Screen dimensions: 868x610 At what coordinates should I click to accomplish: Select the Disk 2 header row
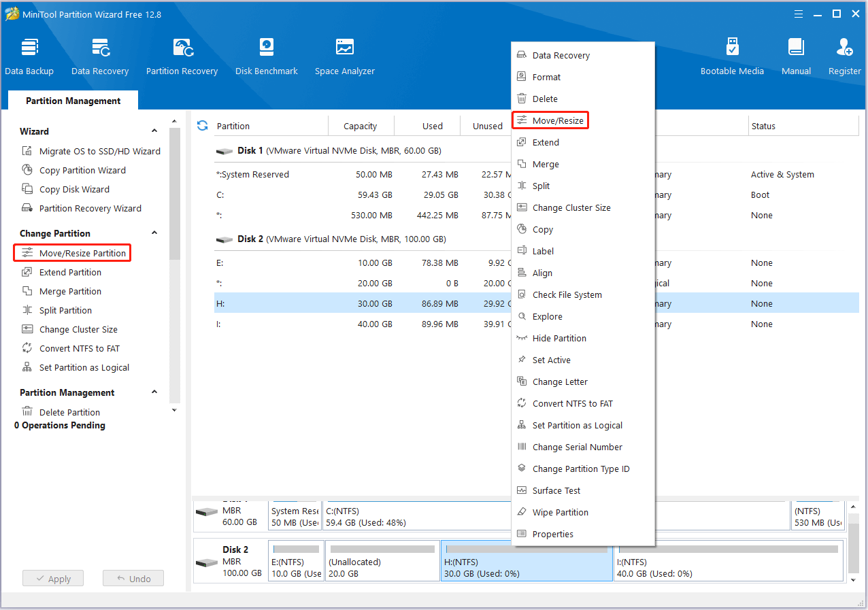coord(537,239)
